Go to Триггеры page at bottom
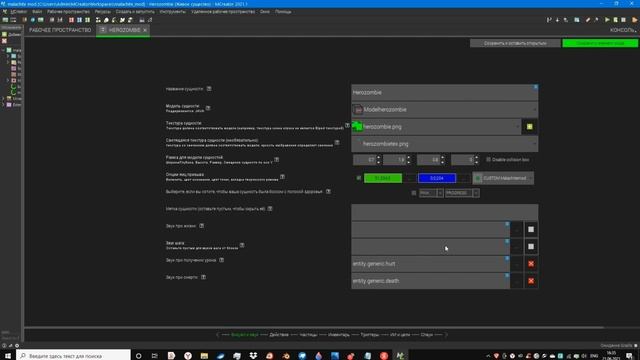 [x=370, y=335]
